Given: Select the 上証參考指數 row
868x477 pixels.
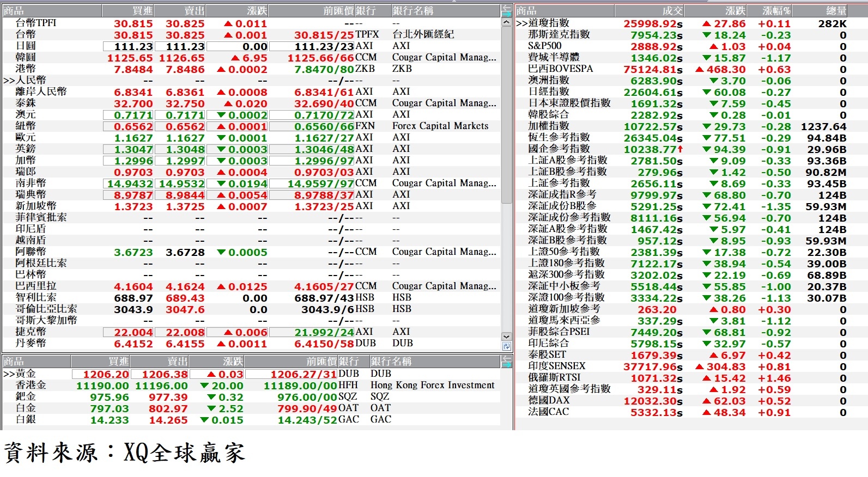Looking at the screenshot, I should point(691,183).
